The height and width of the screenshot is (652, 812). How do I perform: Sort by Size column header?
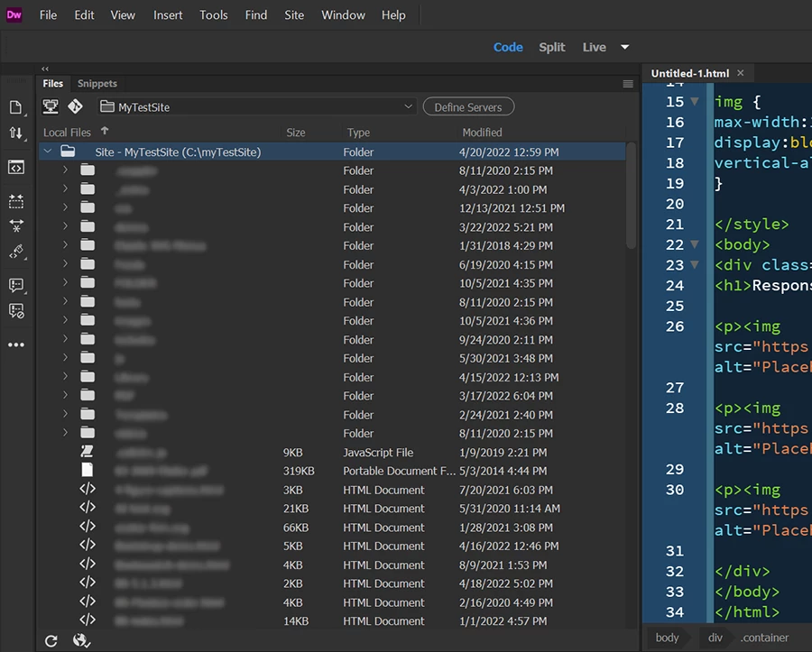click(x=296, y=133)
